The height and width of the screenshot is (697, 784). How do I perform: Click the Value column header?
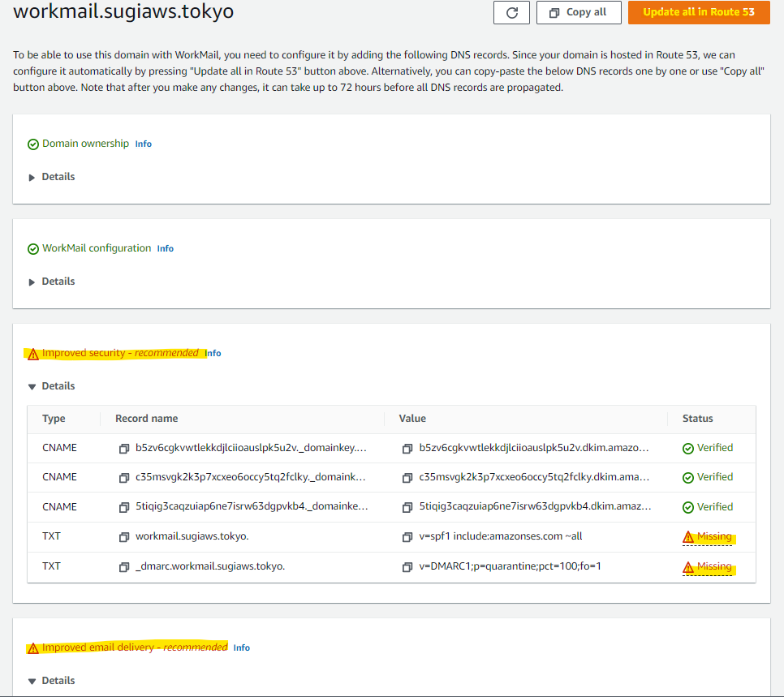click(x=412, y=419)
